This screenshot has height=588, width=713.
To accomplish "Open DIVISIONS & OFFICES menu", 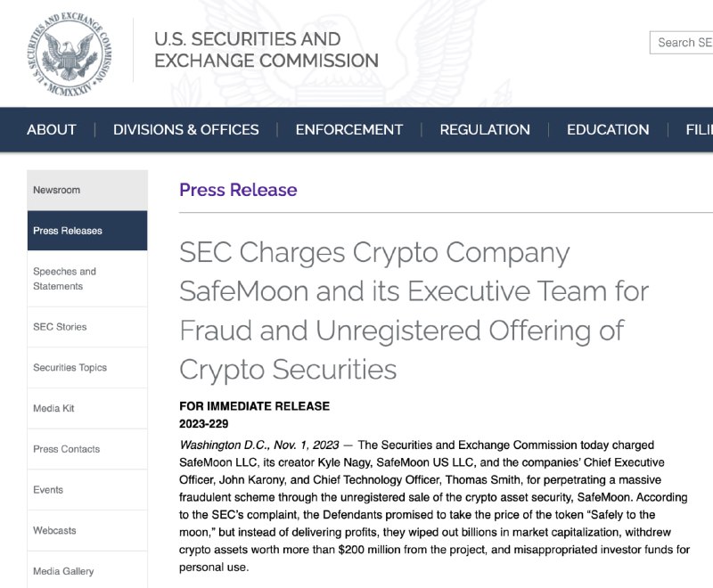I will tap(186, 129).
